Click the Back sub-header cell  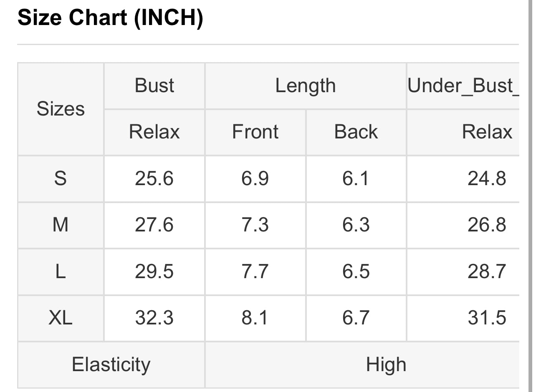356,132
